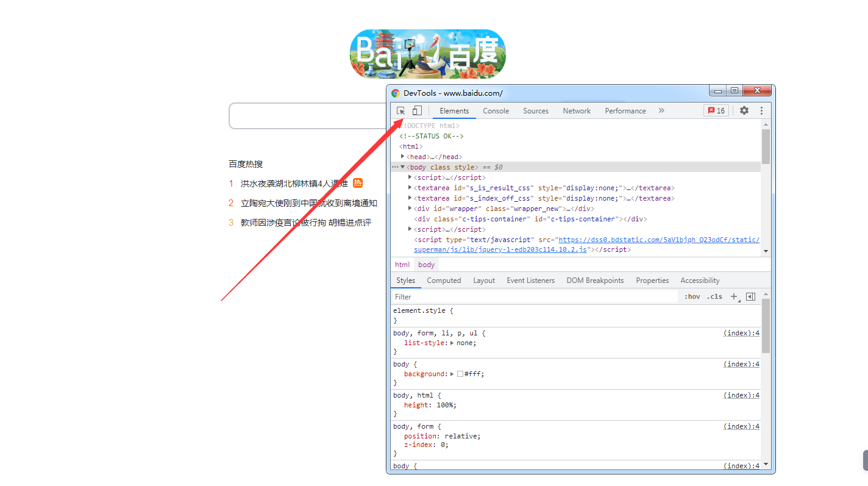Click the DOM tree scroll-down arrow
The width and height of the screenshot is (868, 486).
coord(766,251)
